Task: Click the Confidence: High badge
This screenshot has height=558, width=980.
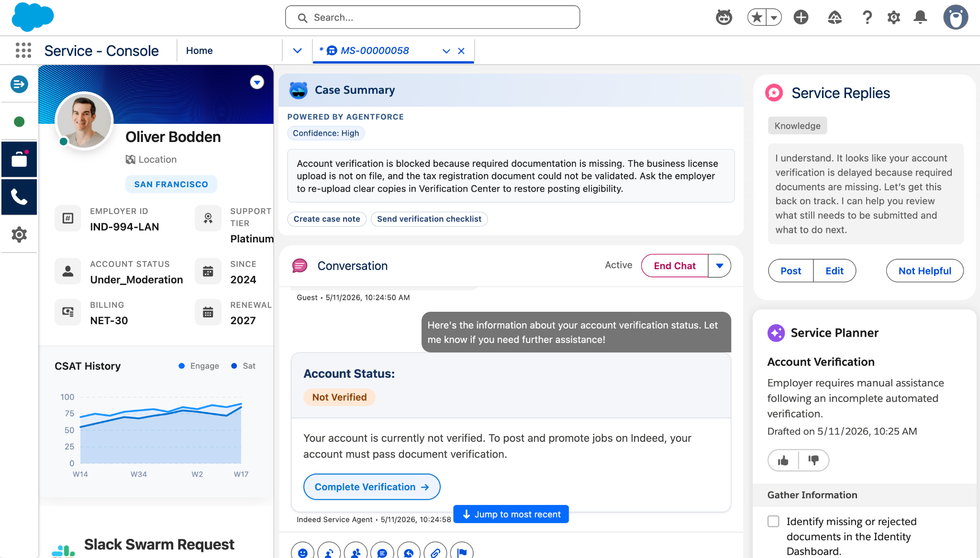Action: coord(326,133)
